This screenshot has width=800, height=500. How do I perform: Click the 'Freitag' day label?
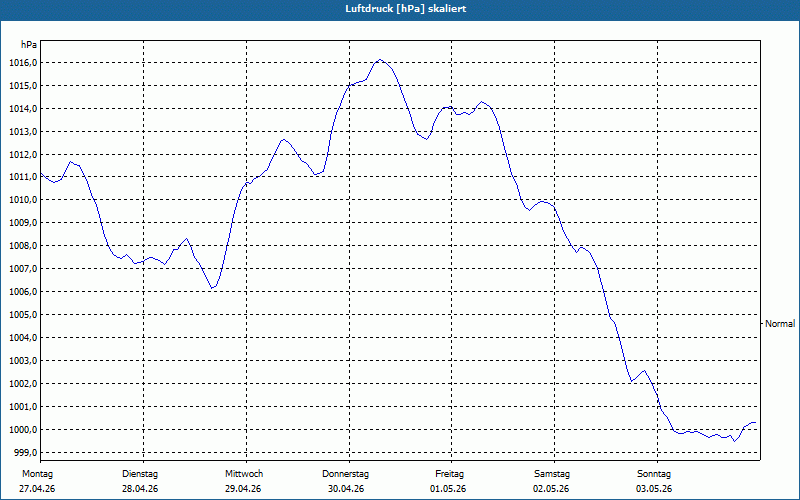click(x=449, y=474)
